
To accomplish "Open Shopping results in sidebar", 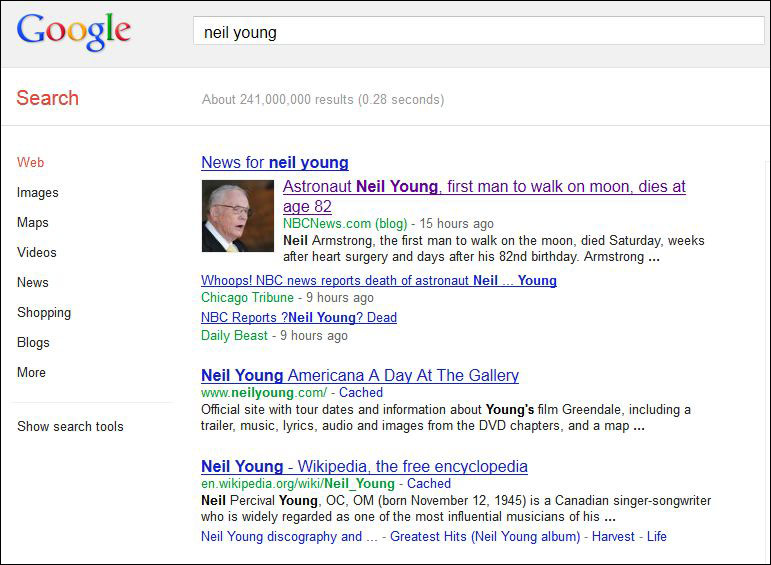I will 44,312.
